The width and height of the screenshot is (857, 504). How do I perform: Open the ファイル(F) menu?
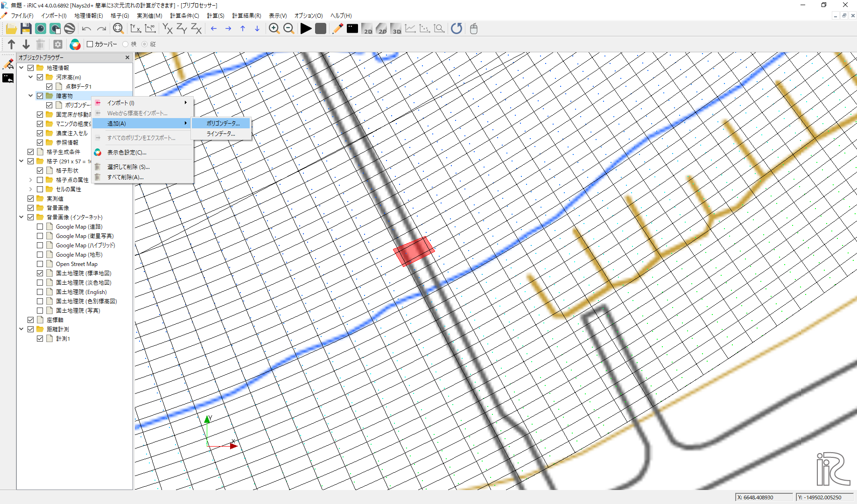point(22,15)
